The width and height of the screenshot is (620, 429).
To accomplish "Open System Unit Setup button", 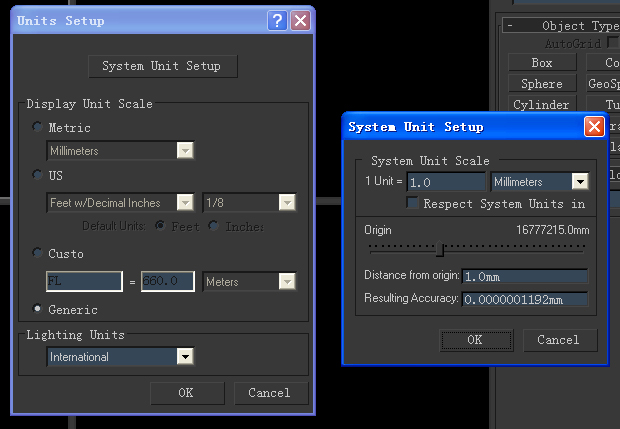I will pyautogui.click(x=163, y=66).
